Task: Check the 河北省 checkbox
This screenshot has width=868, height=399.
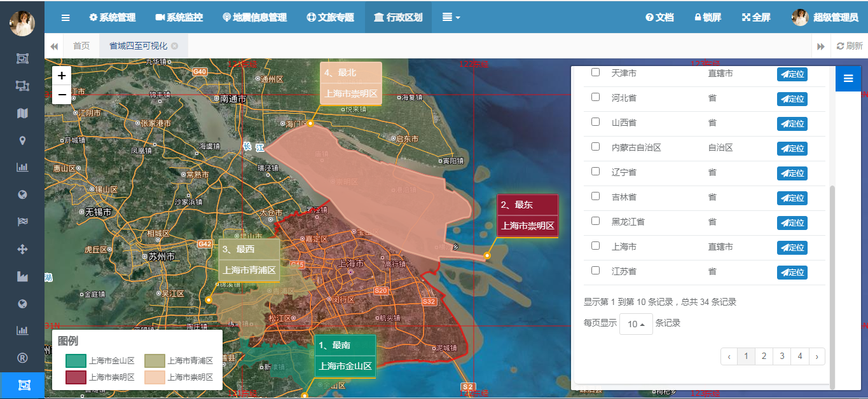Action: click(595, 97)
